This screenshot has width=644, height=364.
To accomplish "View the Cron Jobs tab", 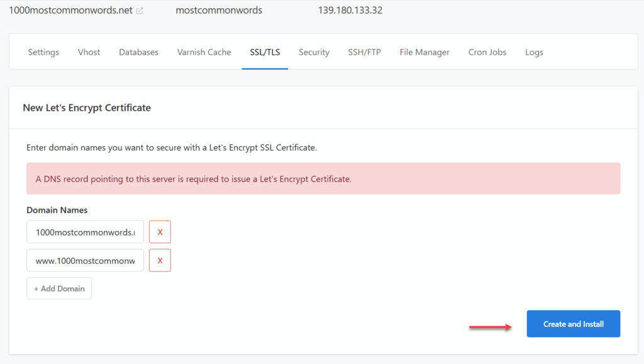I will click(x=487, y=52).
